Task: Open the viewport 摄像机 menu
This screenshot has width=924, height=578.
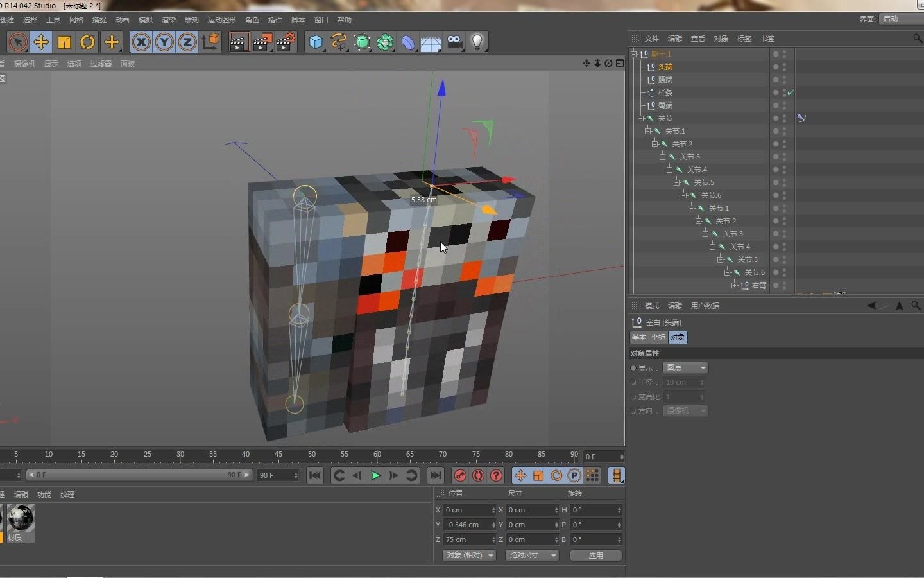Action: [x=24, y=64]
